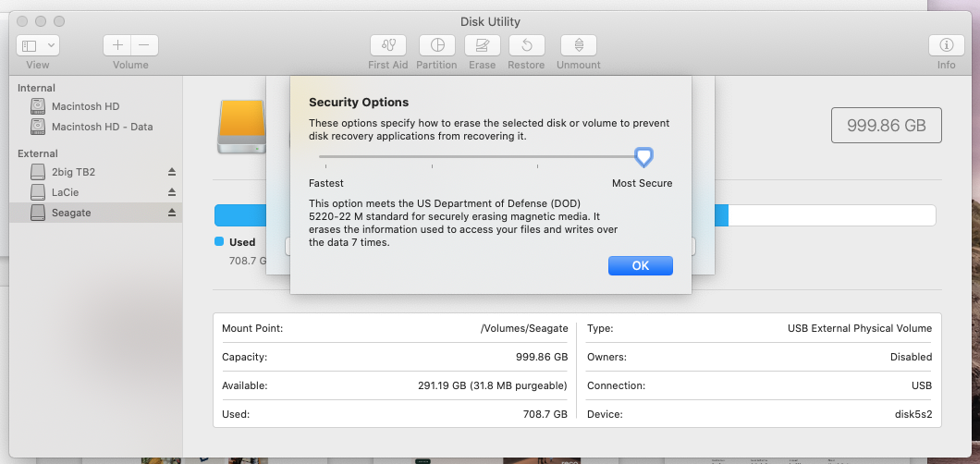The width and height of the screenshot is (980, 464).
Task: Select the LaCie drive in sidebar
Action: coord(67,192)
